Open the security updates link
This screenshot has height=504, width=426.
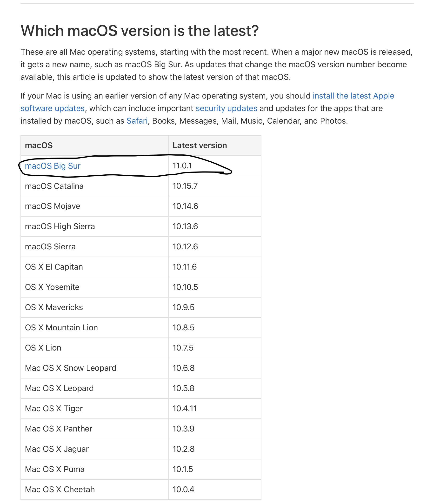click(x=226, y=108)
